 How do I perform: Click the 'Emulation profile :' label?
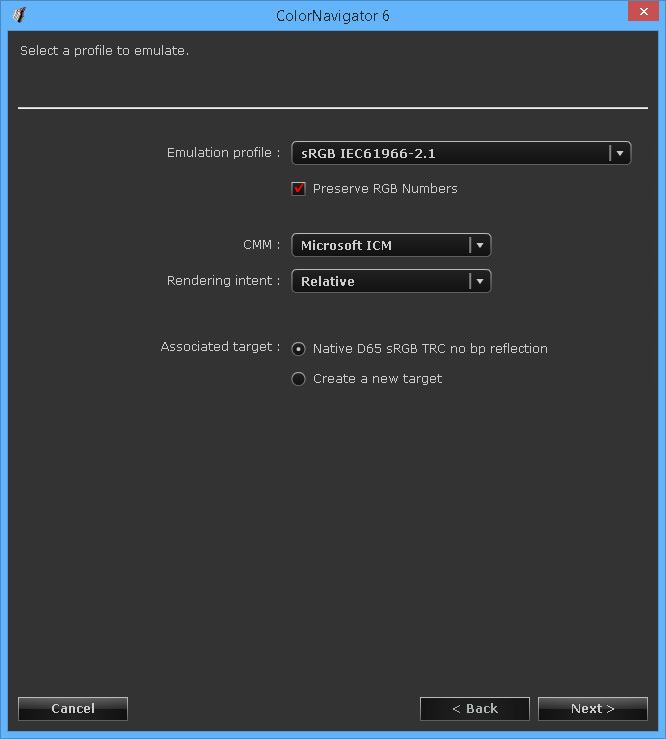(223, 153)
